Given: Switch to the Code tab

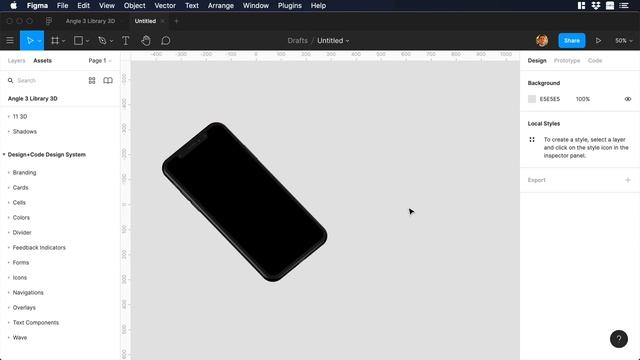Looking at the screenshot, I should click(x=595, y=60).
